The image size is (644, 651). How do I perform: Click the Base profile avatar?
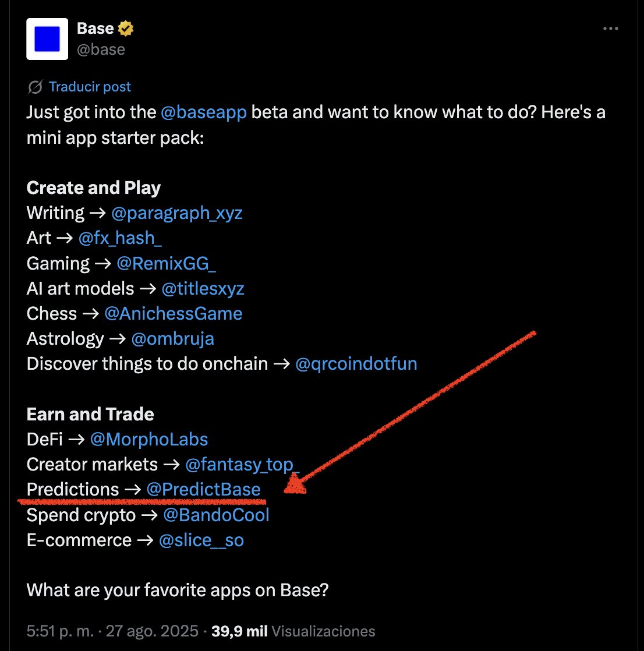(x=47, y=39)
